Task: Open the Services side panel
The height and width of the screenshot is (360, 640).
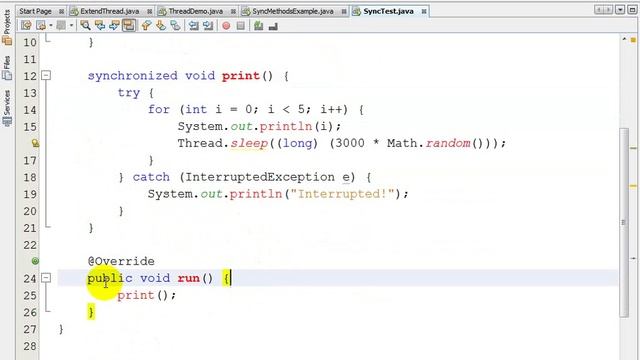Action: pos(7,108)
